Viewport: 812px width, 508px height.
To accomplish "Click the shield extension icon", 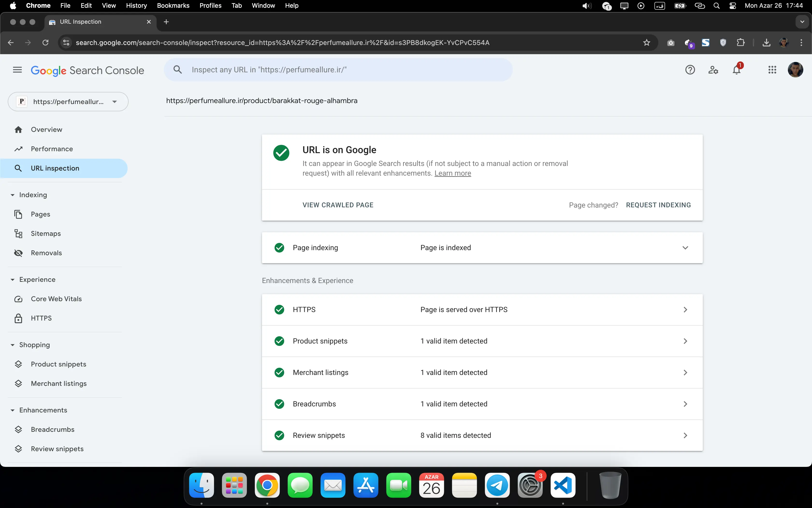I will pyautogui.click(x=723, y=43).
